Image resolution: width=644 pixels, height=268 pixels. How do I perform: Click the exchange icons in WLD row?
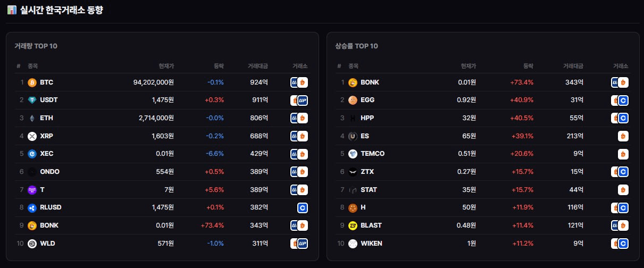[x=299, y=244]
